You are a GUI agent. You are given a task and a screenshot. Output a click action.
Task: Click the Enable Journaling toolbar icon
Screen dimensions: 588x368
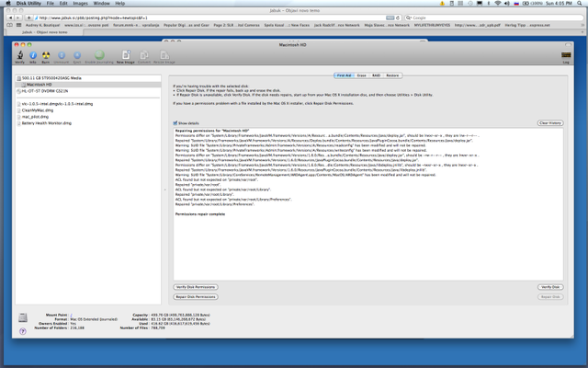click(x=99, y=55)
